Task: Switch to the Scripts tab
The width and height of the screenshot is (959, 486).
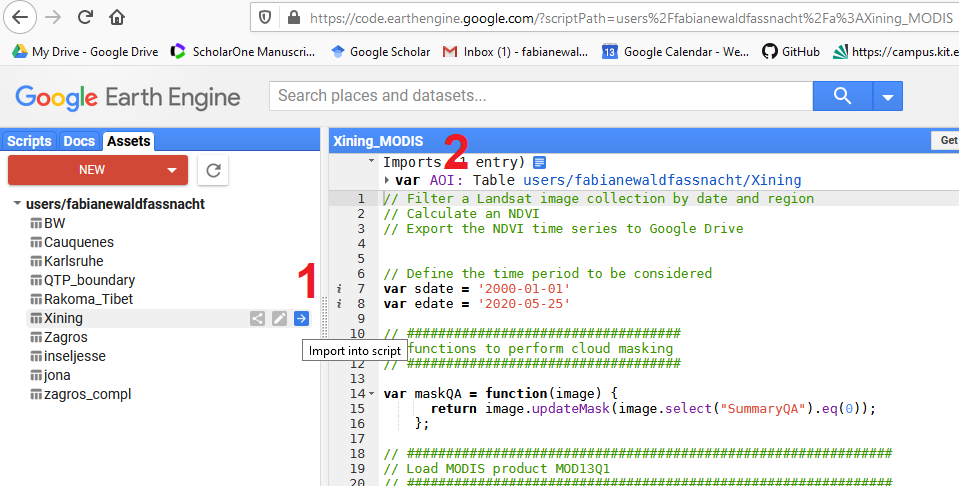Action: (29, 141)
